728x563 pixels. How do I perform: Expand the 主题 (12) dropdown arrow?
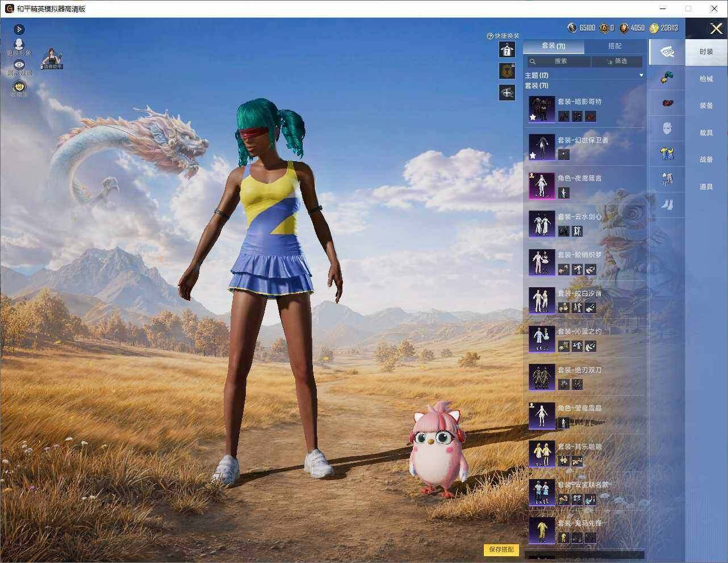pos(641,75)
